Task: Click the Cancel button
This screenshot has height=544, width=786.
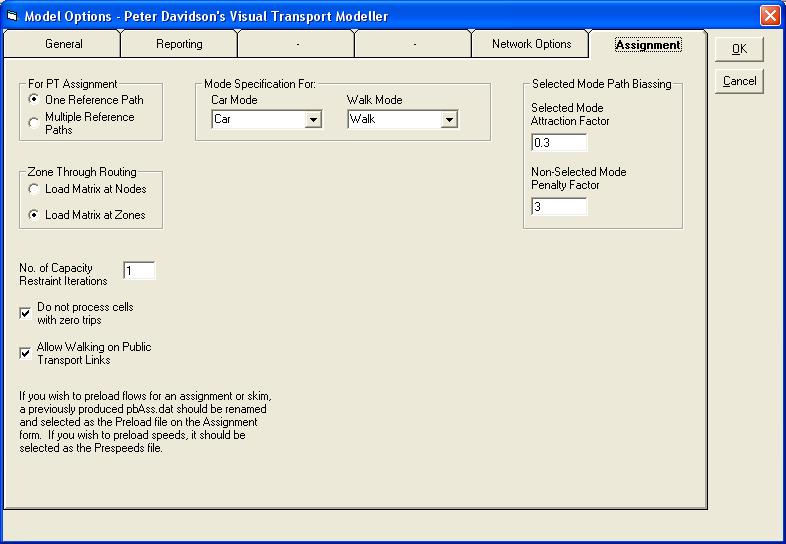Action: 739,81
